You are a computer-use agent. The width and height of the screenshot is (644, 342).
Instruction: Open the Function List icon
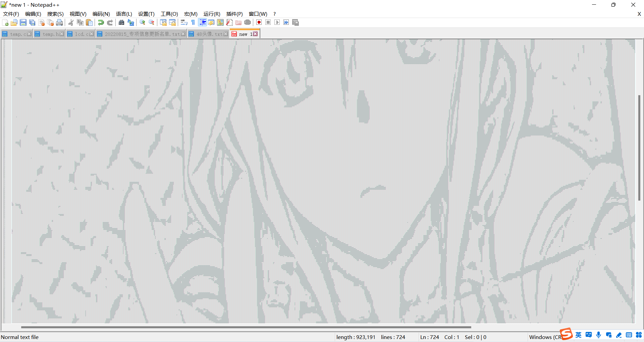[x=229, y=22]
